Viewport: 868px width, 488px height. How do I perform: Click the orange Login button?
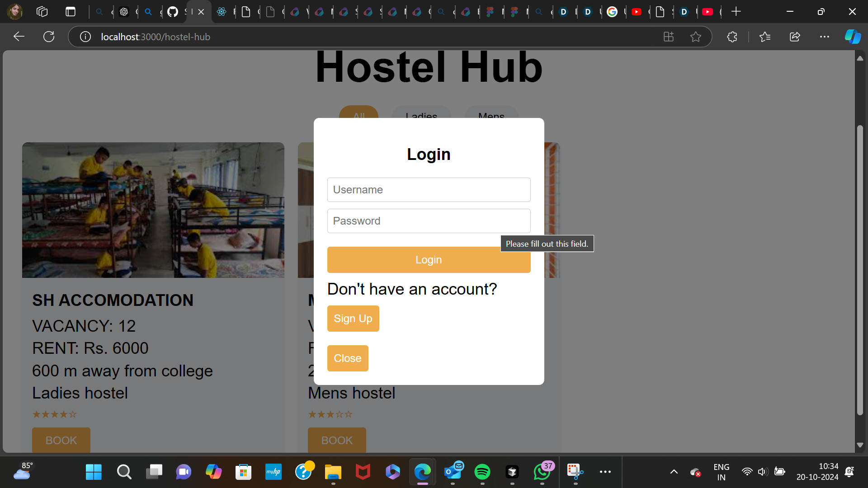tap(429, 260)
